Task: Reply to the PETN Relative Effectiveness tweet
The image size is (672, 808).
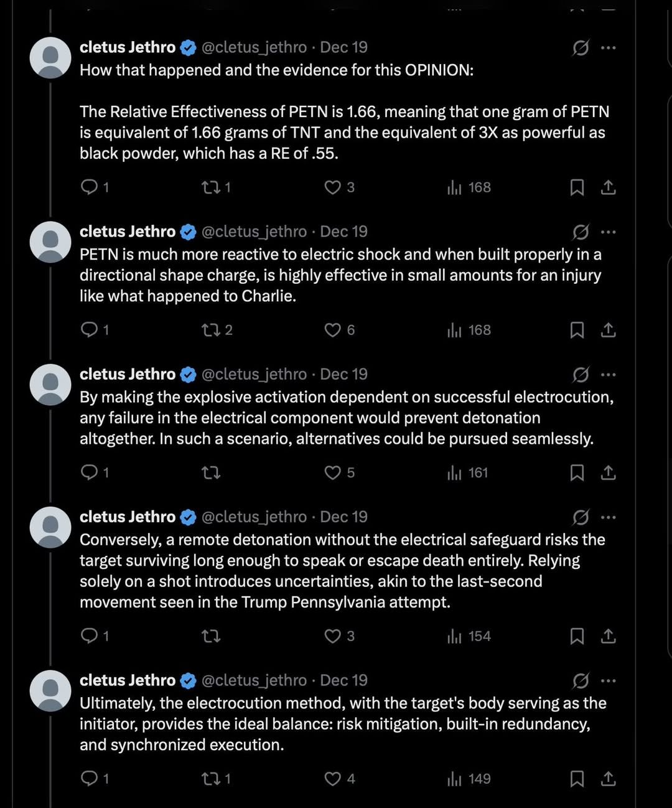Action: point(95,187)
